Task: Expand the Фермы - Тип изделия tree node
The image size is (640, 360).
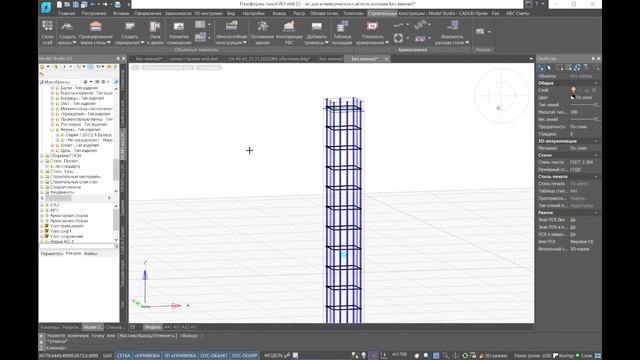Action: coord(52,129)
